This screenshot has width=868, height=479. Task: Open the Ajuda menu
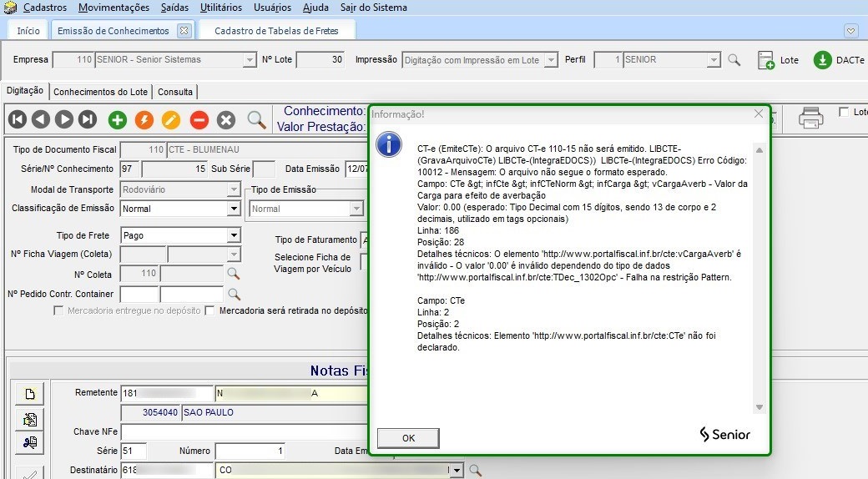(x=315, y=8)
